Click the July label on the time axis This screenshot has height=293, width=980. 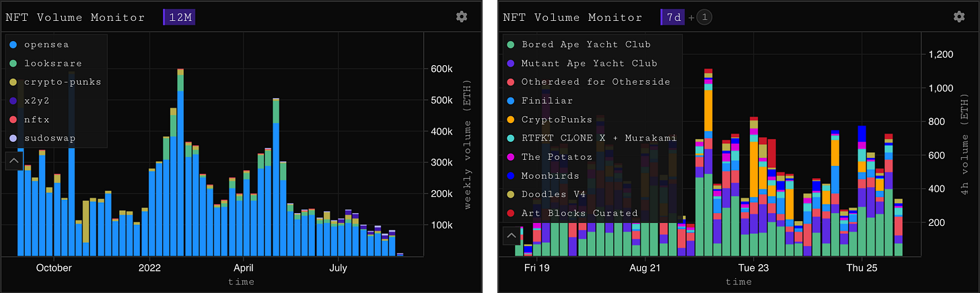point(338,268)
